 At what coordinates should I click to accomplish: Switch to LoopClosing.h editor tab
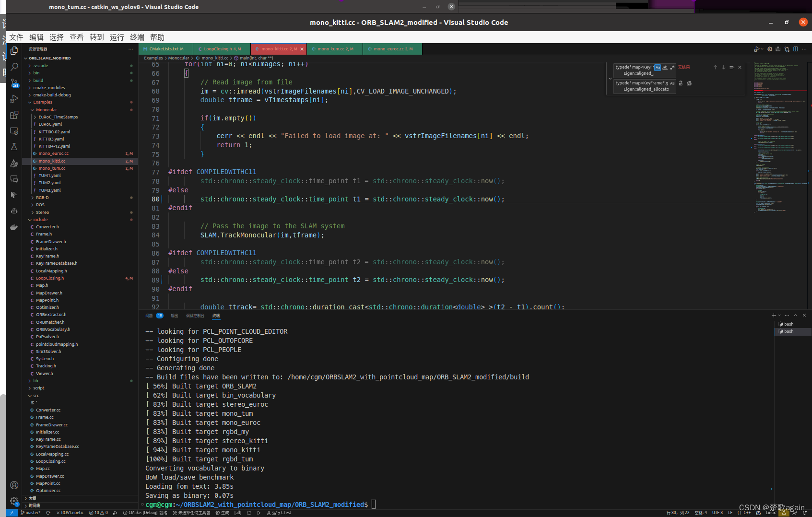[222, 49]
